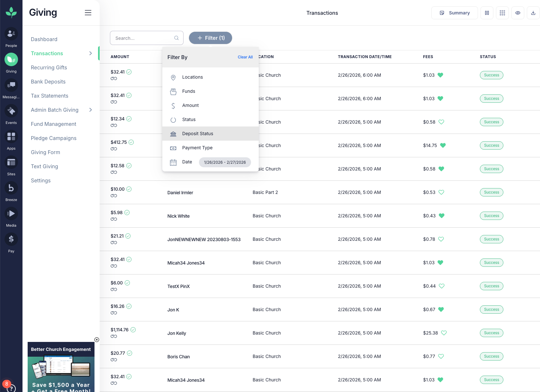Image resolution: width=540 pixels, height=392 pixels.
Task: Click the Search input field
Action: tap(143, 38)
